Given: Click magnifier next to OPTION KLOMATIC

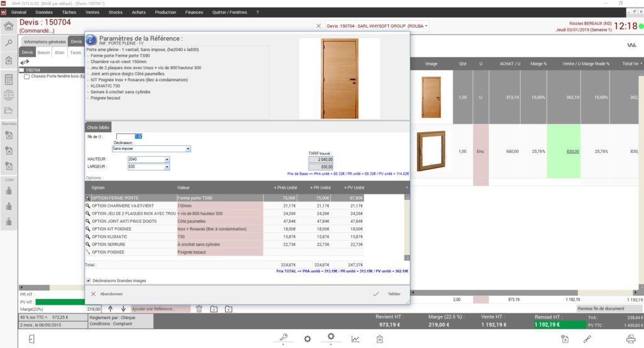Looking at the screenshot, I should pyautogui.click(x=87, y=237).
